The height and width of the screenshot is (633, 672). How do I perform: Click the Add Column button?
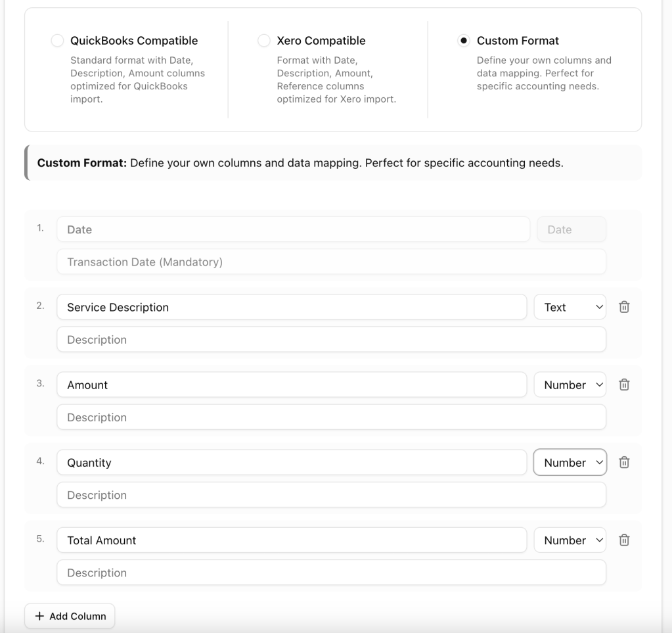70,616
